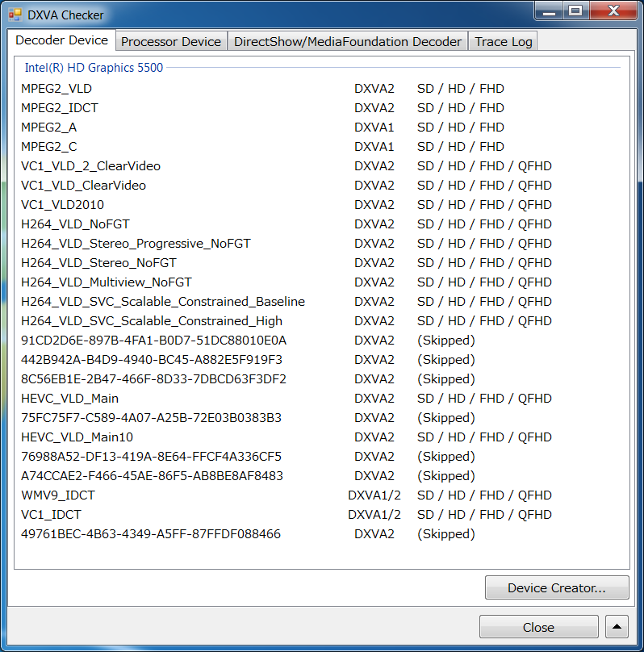Click the Device Creator button
Screen dimensions: 644x652
[556, 587]
